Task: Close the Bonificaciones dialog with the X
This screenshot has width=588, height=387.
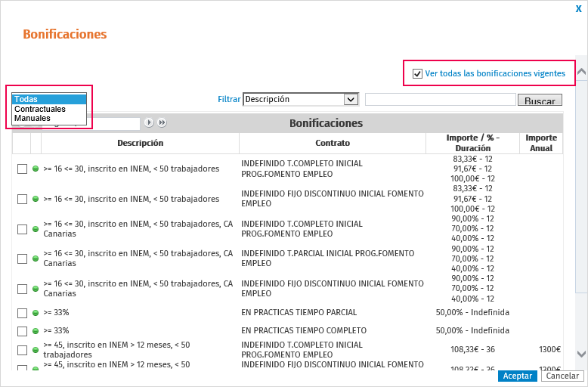Action: 579,9
